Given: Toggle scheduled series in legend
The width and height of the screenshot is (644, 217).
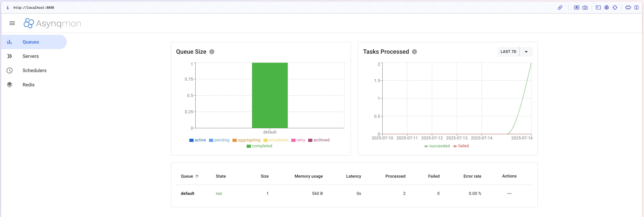Looking at the screenshot, I should point(276,140).
